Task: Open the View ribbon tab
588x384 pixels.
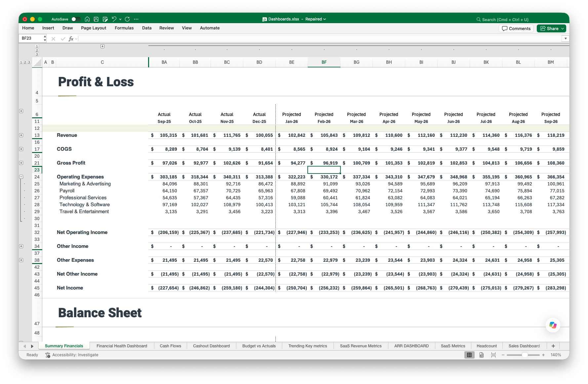Action: 187,28
